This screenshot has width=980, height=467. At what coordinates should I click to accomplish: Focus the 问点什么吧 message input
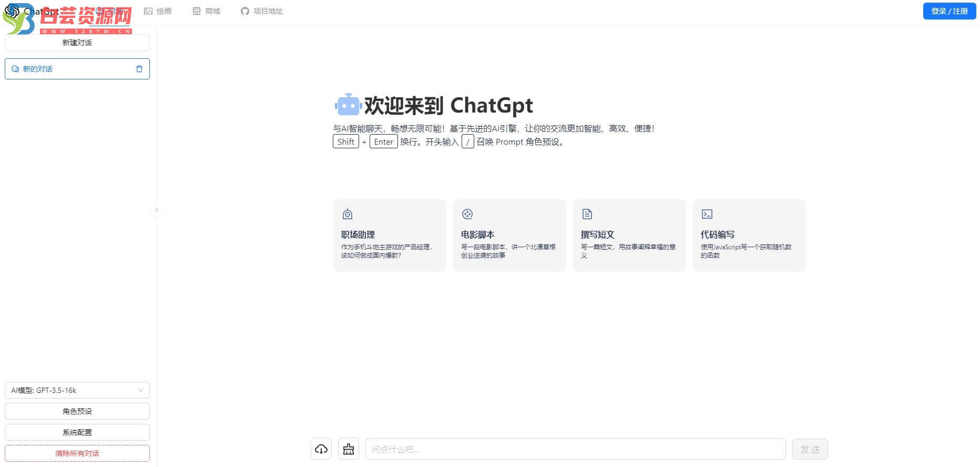[576, 449]
